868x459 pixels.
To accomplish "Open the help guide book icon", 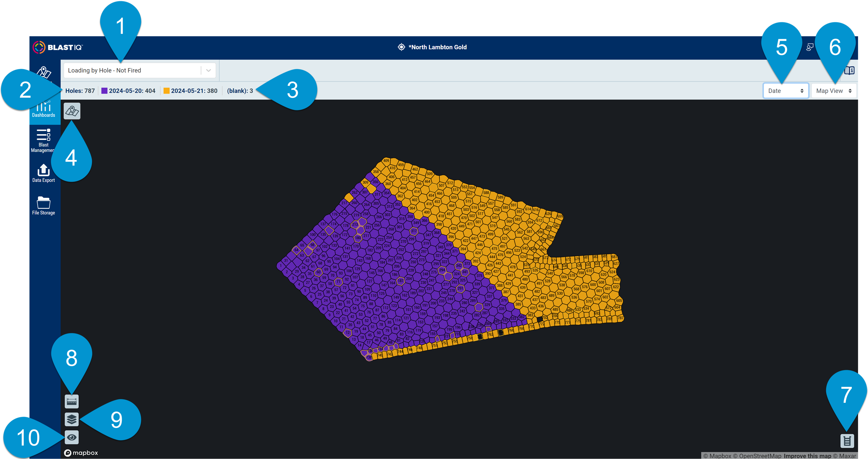I will point(849,71).
